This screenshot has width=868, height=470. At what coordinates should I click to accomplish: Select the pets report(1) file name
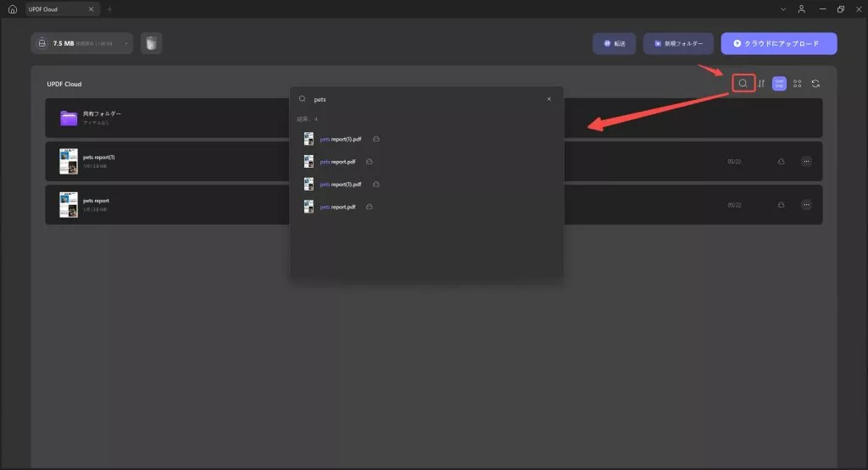coord(98,157)
